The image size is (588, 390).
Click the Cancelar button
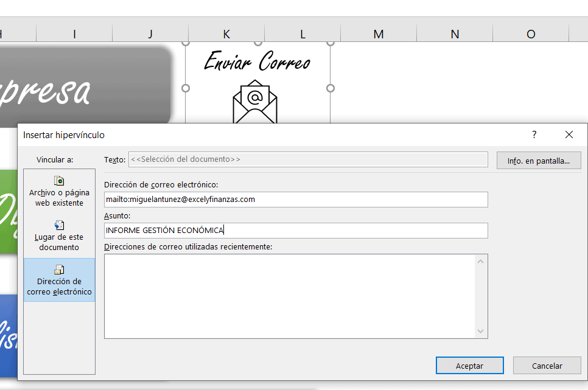click(547, 365)
